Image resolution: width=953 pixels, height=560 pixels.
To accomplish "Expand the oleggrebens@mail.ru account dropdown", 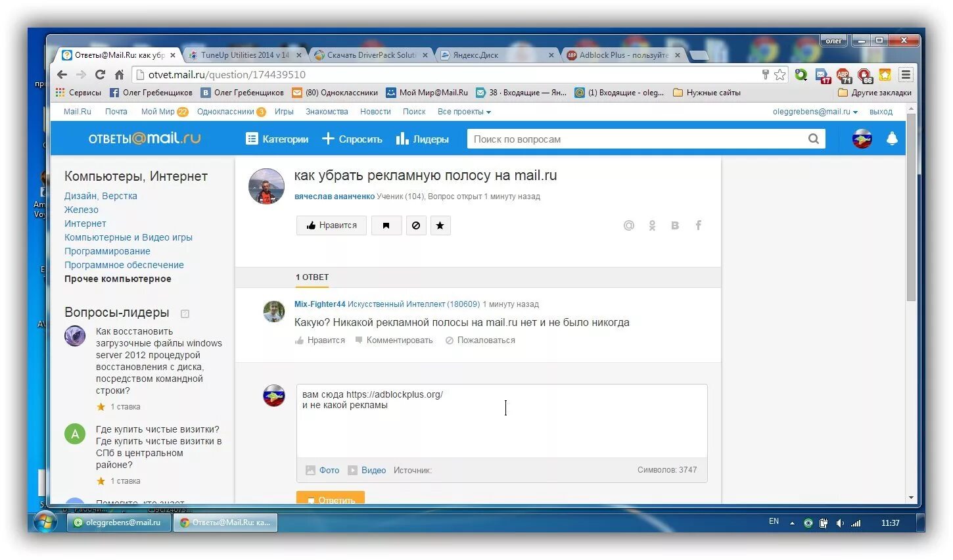I will (815, 112).
